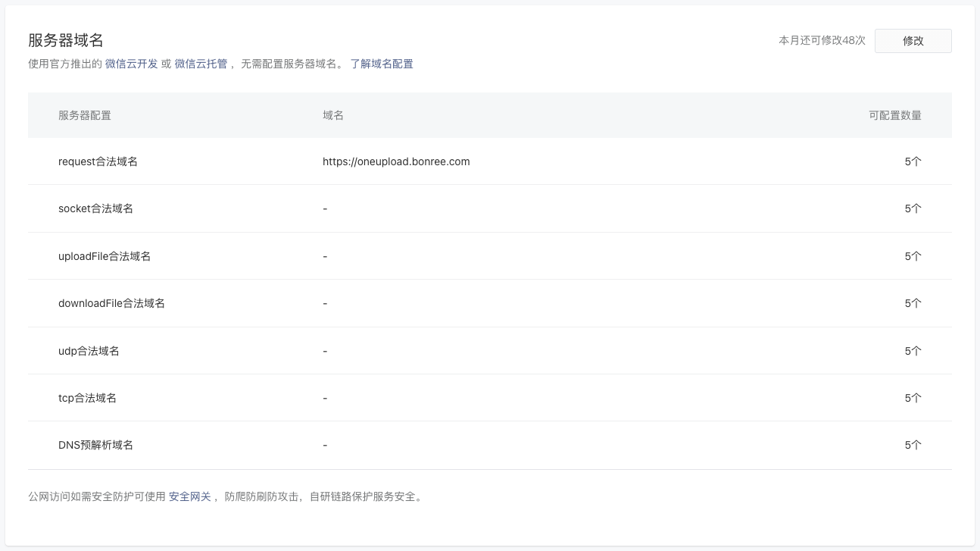The image size is (980, 551).
Task: Click the https://oneupload.bonree.com domain value
Action: 396,161
